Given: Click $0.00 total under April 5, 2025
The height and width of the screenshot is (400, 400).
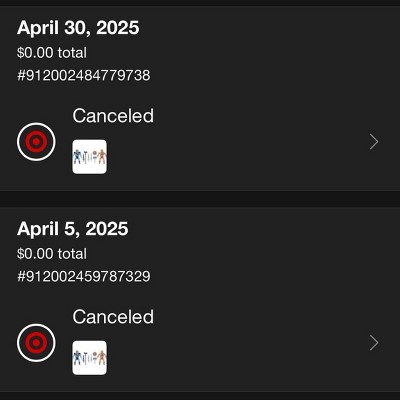Looking at the screenshot, I should pos(52,254).
